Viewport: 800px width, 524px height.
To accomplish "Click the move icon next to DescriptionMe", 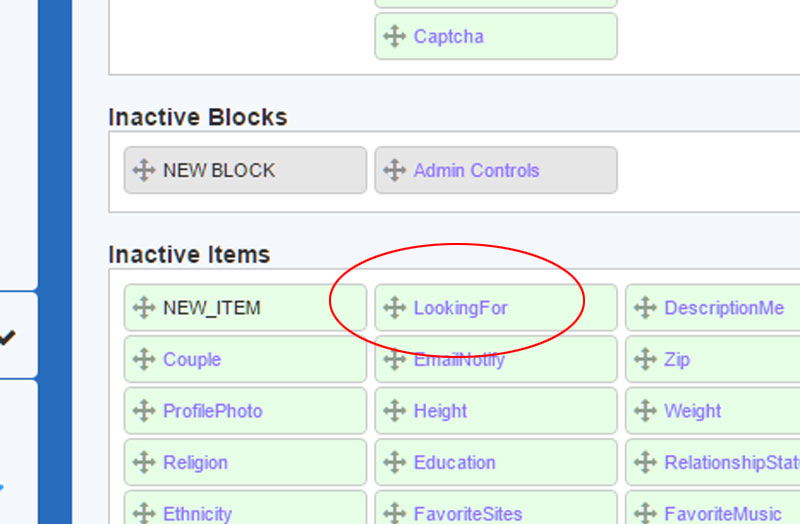I will tap(645, 308).
